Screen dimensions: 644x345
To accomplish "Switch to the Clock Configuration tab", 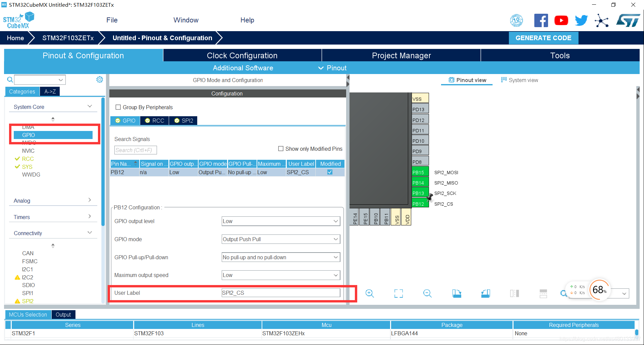I will point(242,56).
